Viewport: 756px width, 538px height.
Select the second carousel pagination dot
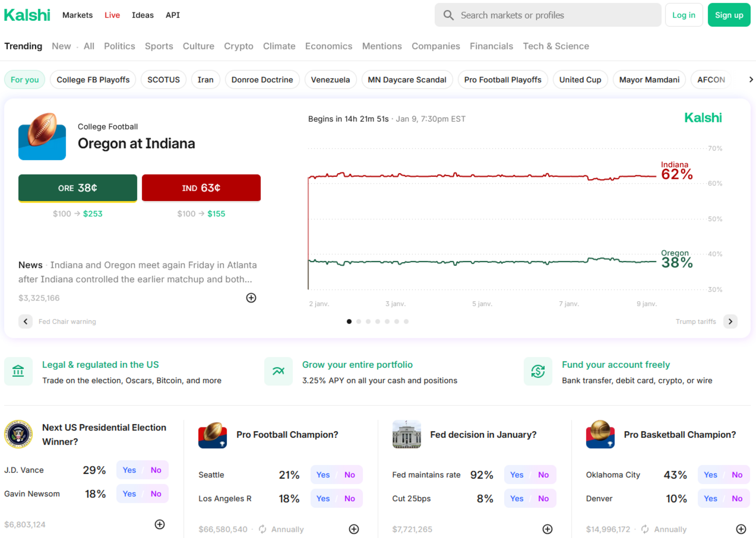[358, 321]
